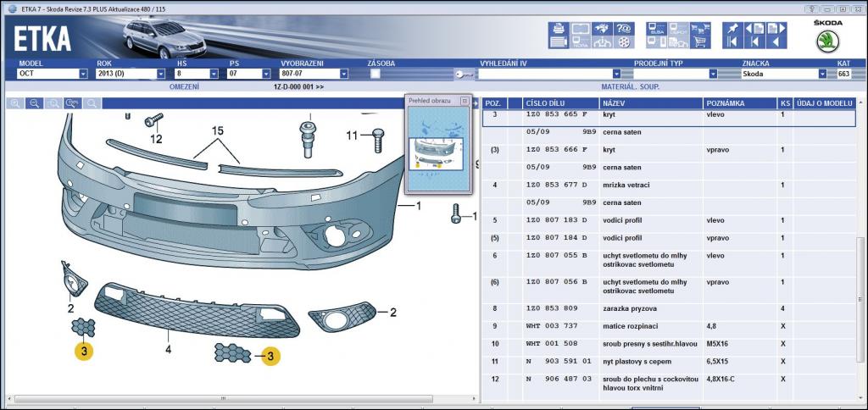Go to next illustration page icon
The width and height of the screenshot is (868, 410).
[776, 29]
